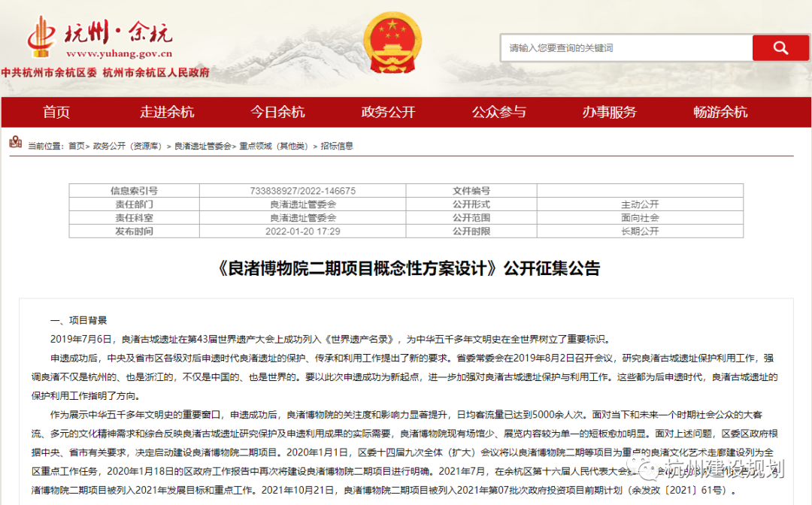Open the 走进余杭 navigation menu item
812x505 pixels.
[x=167, y=112]
